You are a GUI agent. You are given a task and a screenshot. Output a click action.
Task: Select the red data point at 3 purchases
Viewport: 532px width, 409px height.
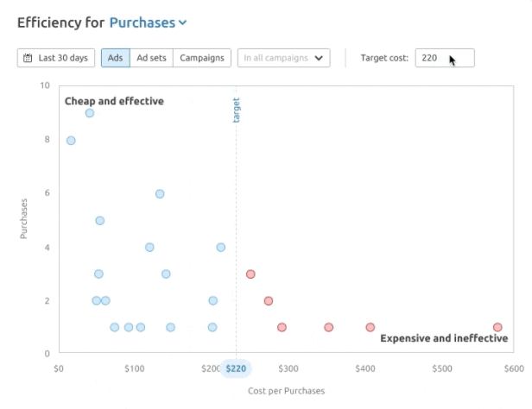tap(250, 274)
